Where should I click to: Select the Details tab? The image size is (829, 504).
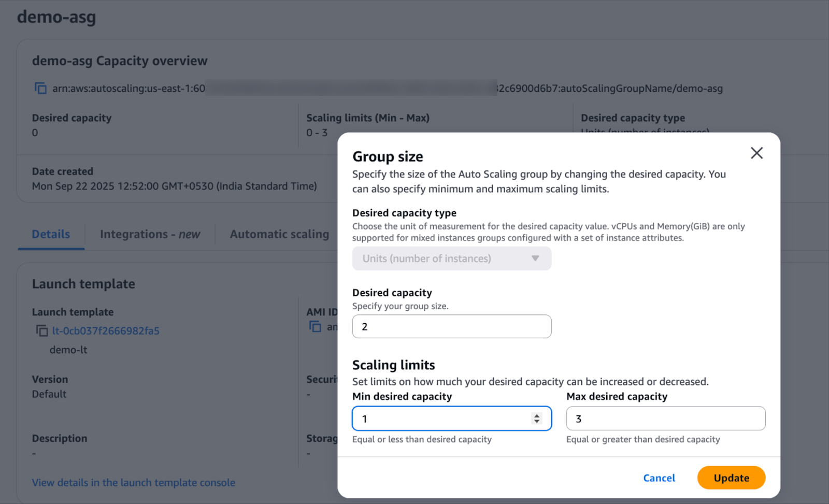50,234
